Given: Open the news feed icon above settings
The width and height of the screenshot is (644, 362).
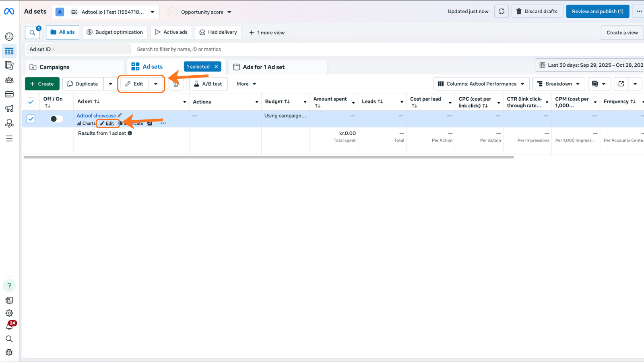Looking at the screenshot, I should [9, 300].
